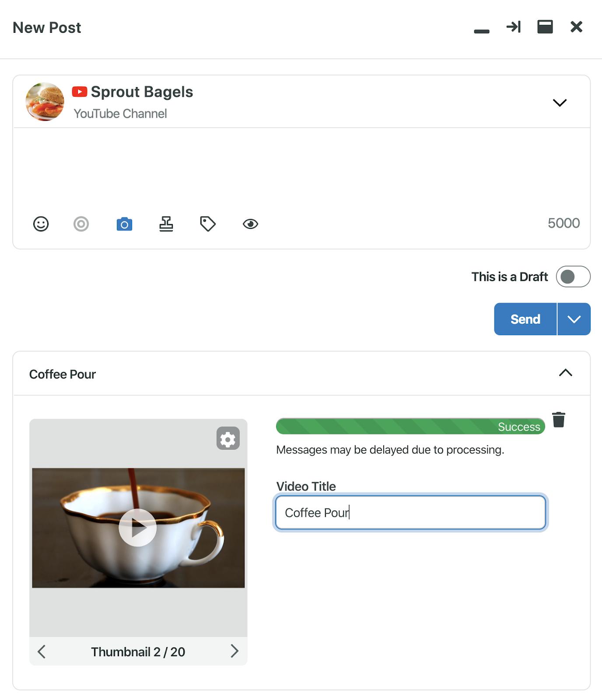The width and height of the screenshot is (602, 700).
Task: Toggle the This is a Draft switch
Action: pyautogui.click(x=573, y=276)
